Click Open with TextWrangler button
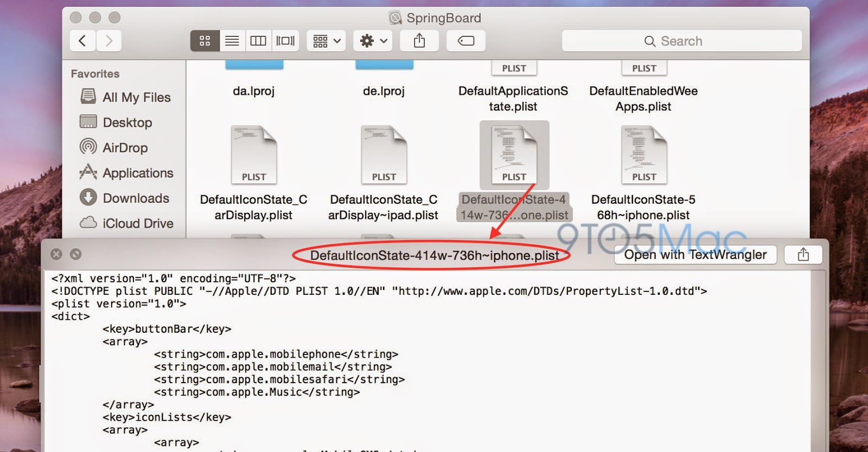This screenshot has width=868, height=452. pyautogui.click(x=695, y=255)
